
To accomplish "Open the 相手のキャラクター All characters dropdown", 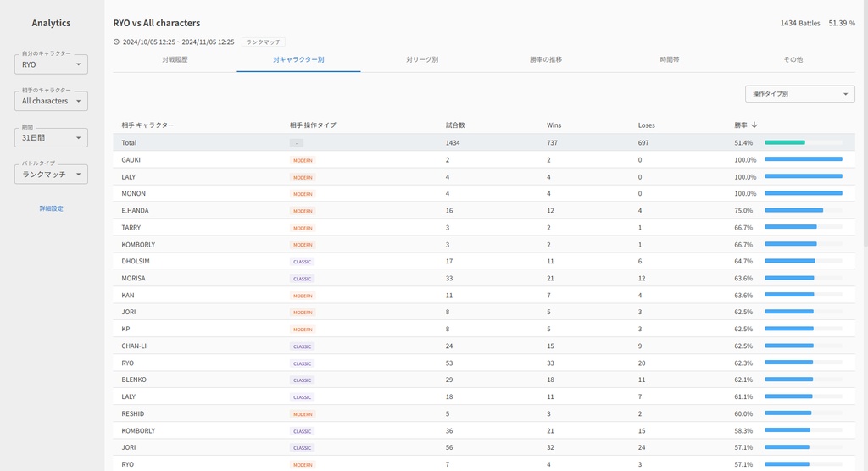I will pyautogui.click(x=51, y=101).
